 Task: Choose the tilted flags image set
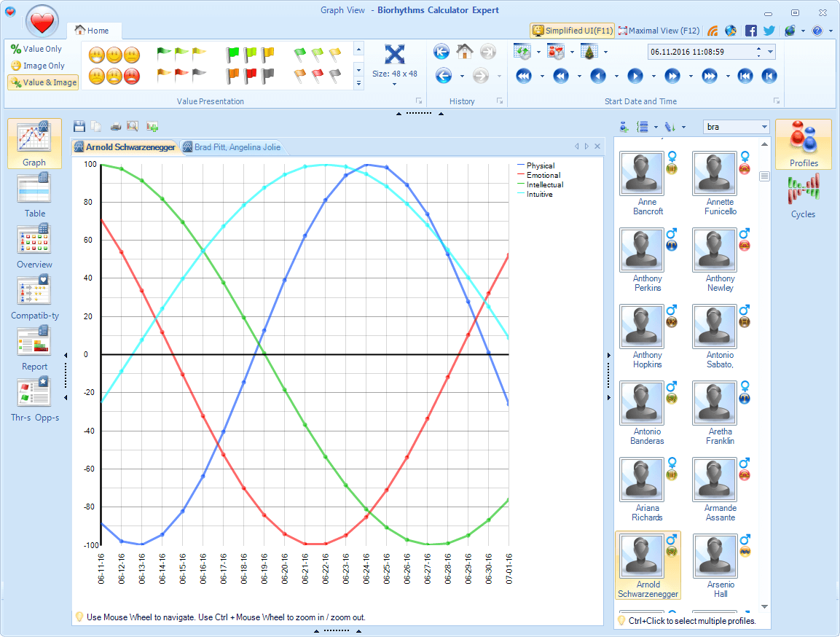[318, 66]
